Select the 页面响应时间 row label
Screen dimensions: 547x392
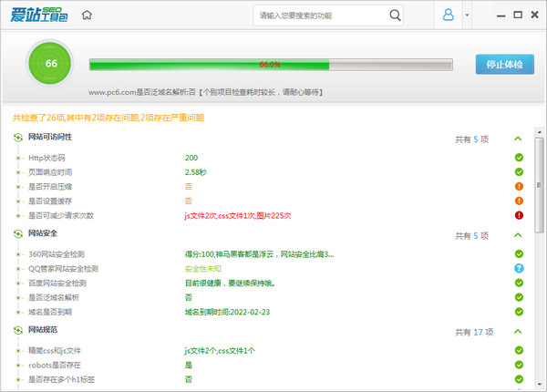[x=50, y=172]
